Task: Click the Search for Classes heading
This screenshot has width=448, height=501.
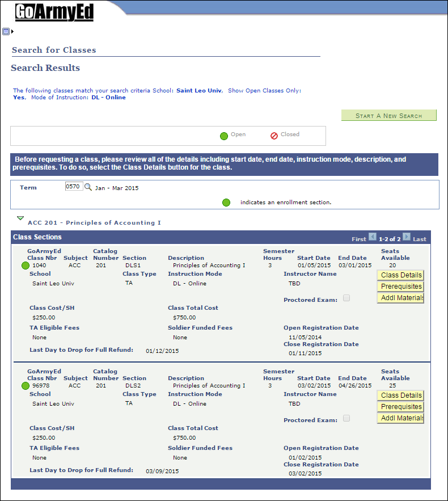Action: click(54, 50)
